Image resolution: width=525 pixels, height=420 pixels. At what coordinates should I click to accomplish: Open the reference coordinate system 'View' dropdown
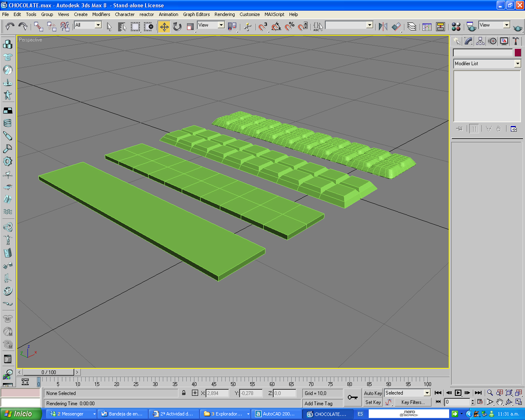[x=211, y=25]
